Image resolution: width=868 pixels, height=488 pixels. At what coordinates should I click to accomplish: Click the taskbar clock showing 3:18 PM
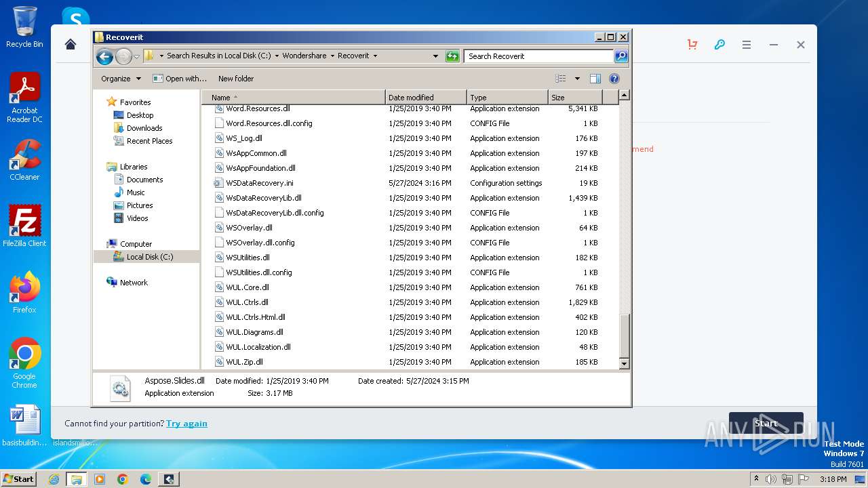833,479
